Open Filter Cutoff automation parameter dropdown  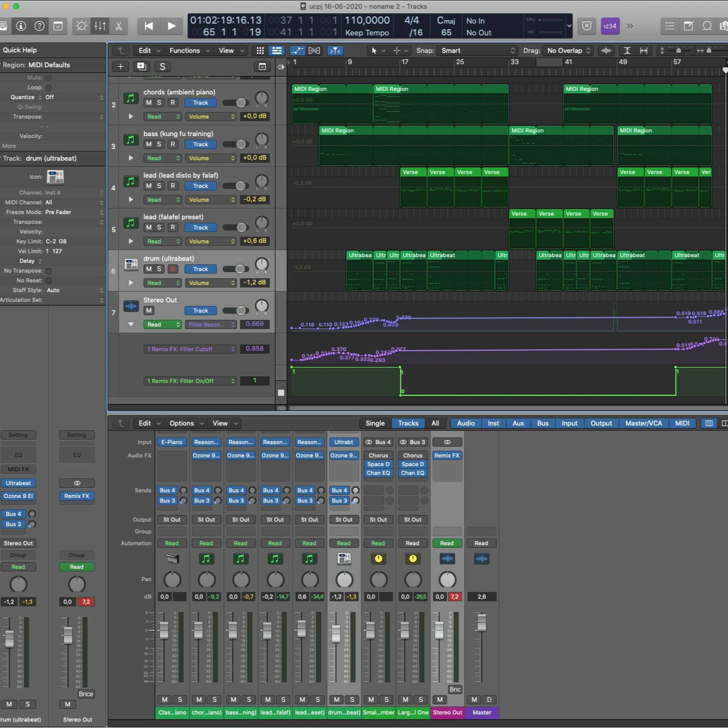pyautogui.click(x=190, y=349)
